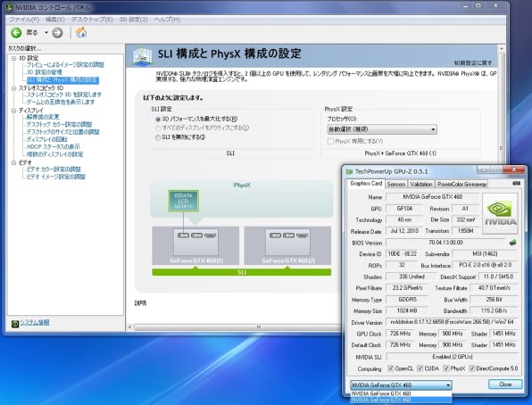Open Manage 3D settings tree item
Image resolution: width=532 pixels, height=405 pixels.
[45, 72]
